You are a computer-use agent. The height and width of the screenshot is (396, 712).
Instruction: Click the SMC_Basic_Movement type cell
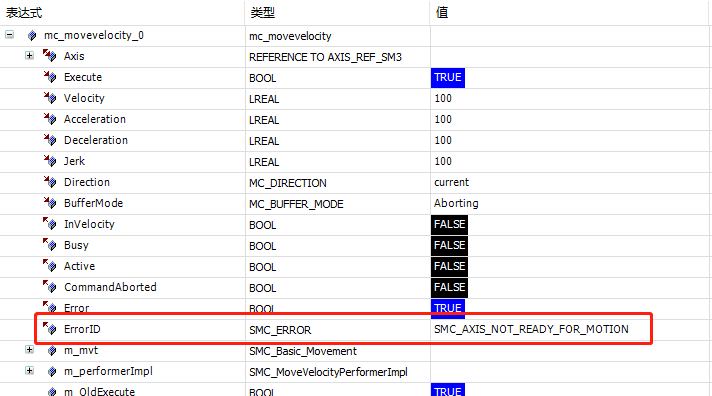pyautogui.click(x=303, y=351)
